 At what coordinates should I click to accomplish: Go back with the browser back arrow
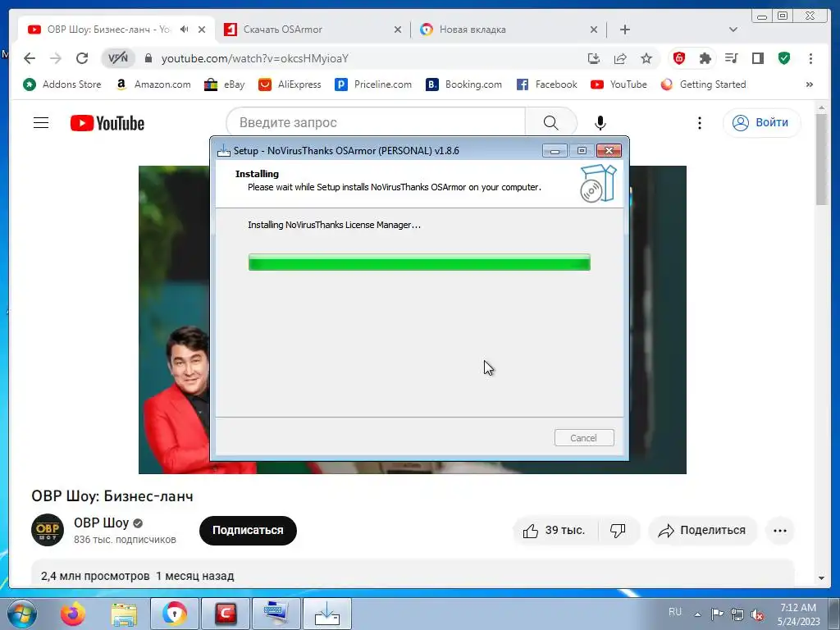point(30,58)
